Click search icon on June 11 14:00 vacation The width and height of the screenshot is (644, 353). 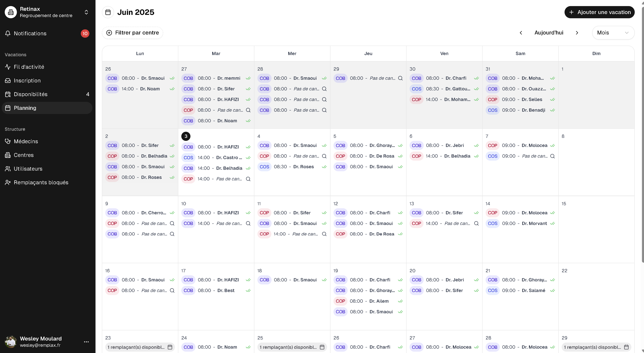coord(324,234)
